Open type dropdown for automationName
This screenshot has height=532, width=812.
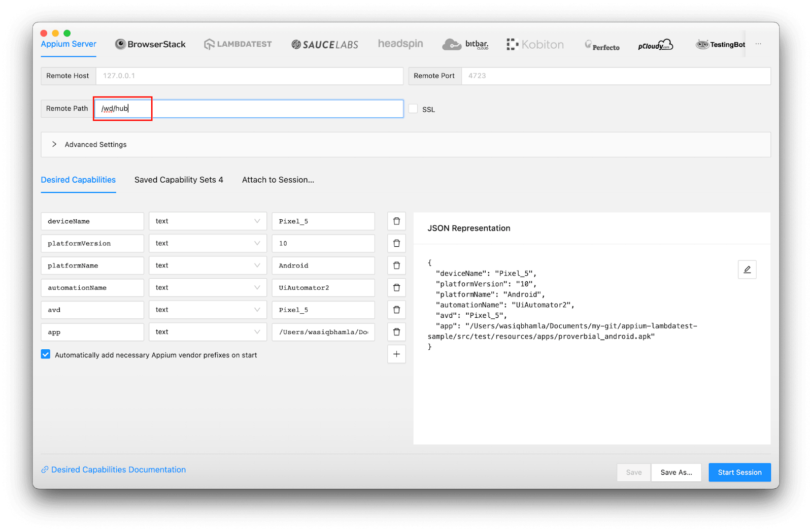click(x=208, y=288)
